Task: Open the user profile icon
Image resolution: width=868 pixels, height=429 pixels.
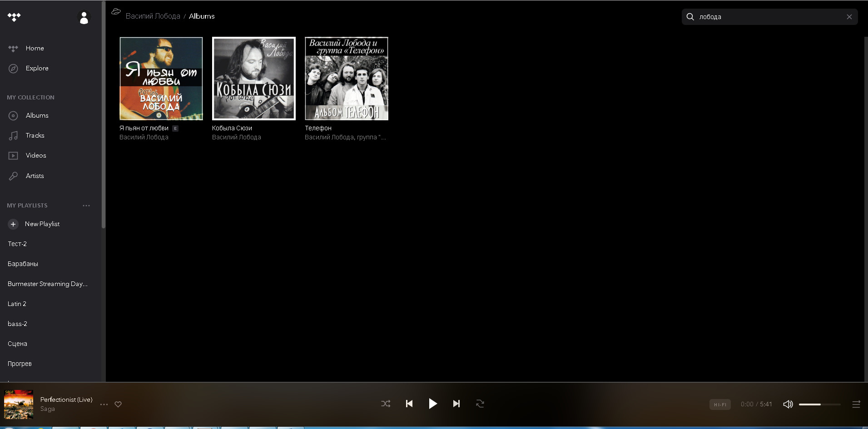Action: 84,18
